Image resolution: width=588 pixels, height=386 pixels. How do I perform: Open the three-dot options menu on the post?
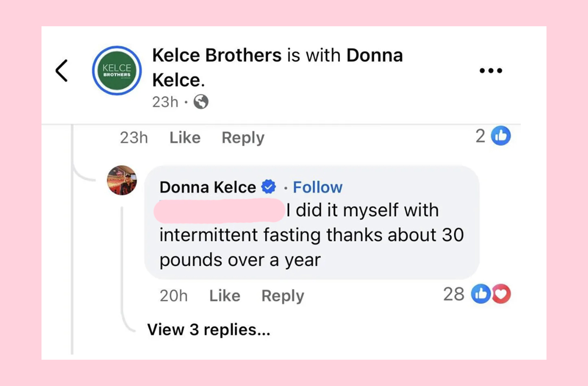(x=490, y=70)
